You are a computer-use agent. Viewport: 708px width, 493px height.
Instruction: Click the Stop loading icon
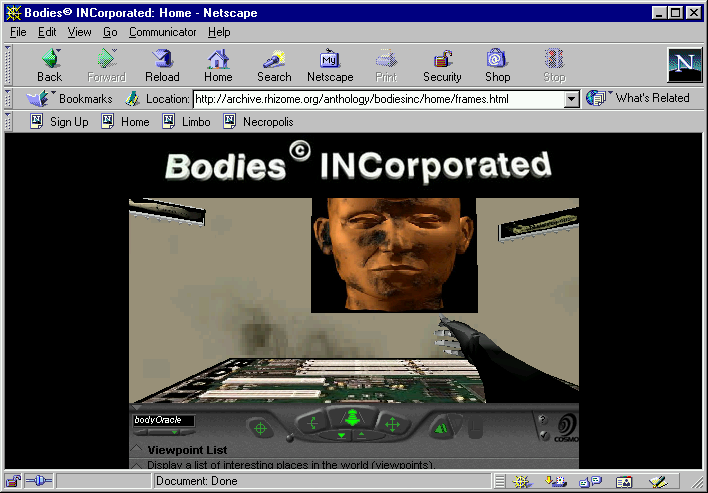(554, 59)
